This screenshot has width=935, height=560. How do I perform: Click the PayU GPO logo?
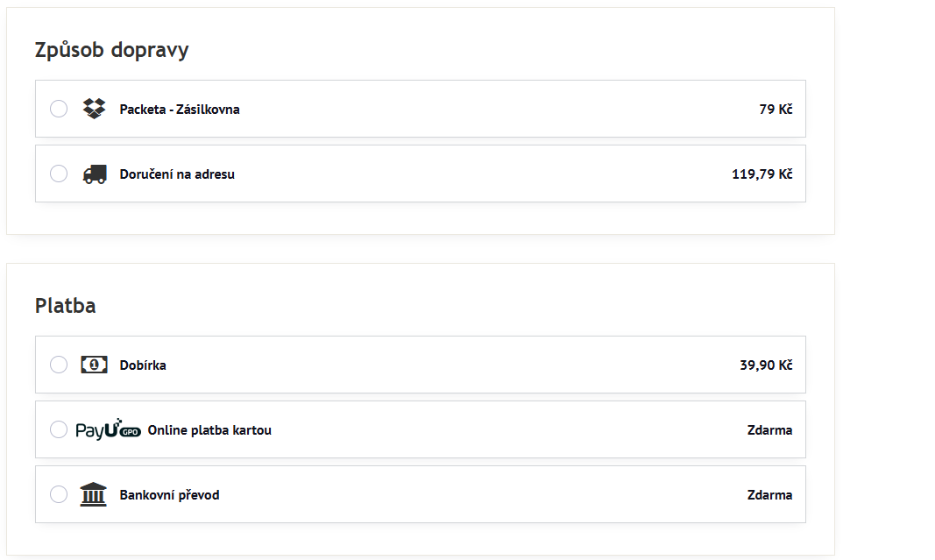point(108,429)
